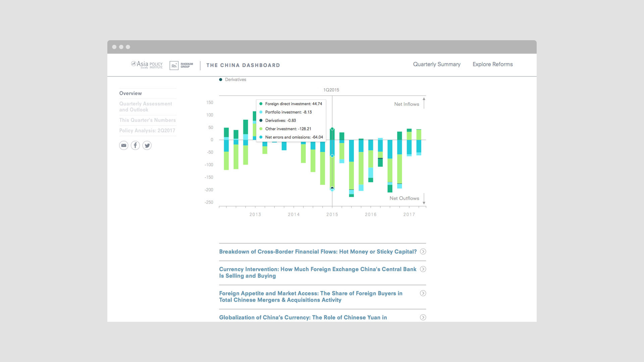Share page via Facebook icon
644x362 pixels.
click(135, 145)
